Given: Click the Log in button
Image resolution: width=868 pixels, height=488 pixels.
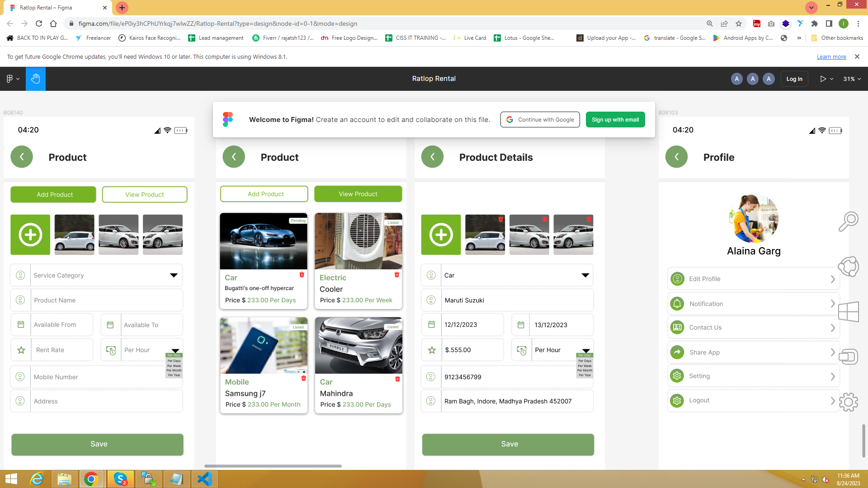Looking at the screenshot, I should (x=794, y=79).
